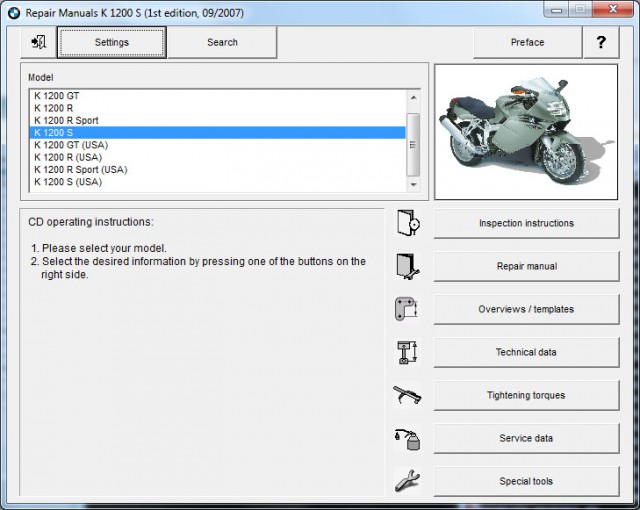Minimize the Repair Manuals window

point(556,9)
